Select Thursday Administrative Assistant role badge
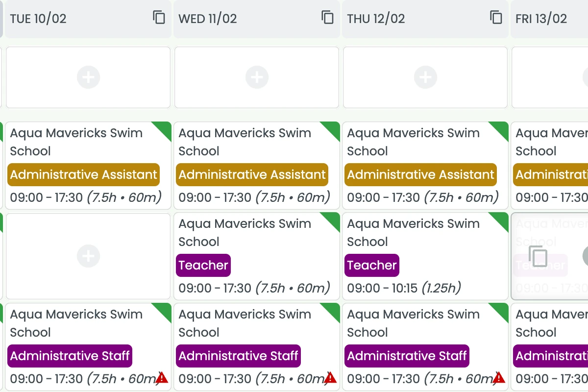Image resolution: width=588 pixels, height=392 pixels. click(420, 174)
